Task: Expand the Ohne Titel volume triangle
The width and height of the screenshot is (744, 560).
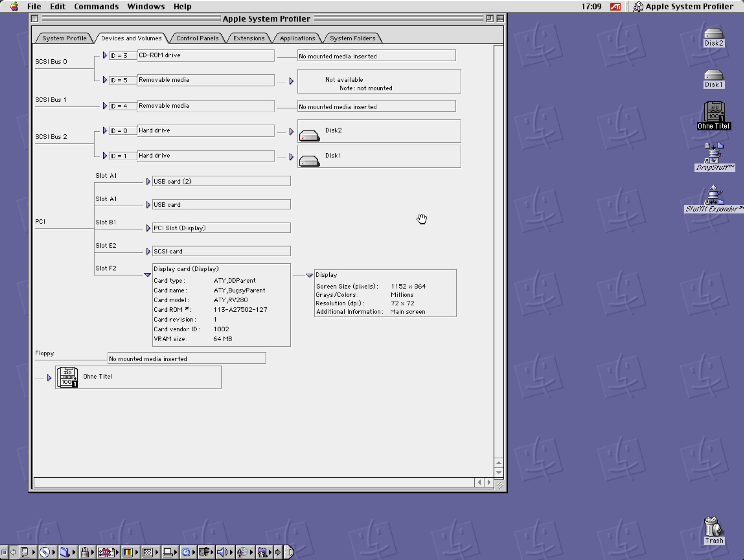Action: tap(49, 378)
